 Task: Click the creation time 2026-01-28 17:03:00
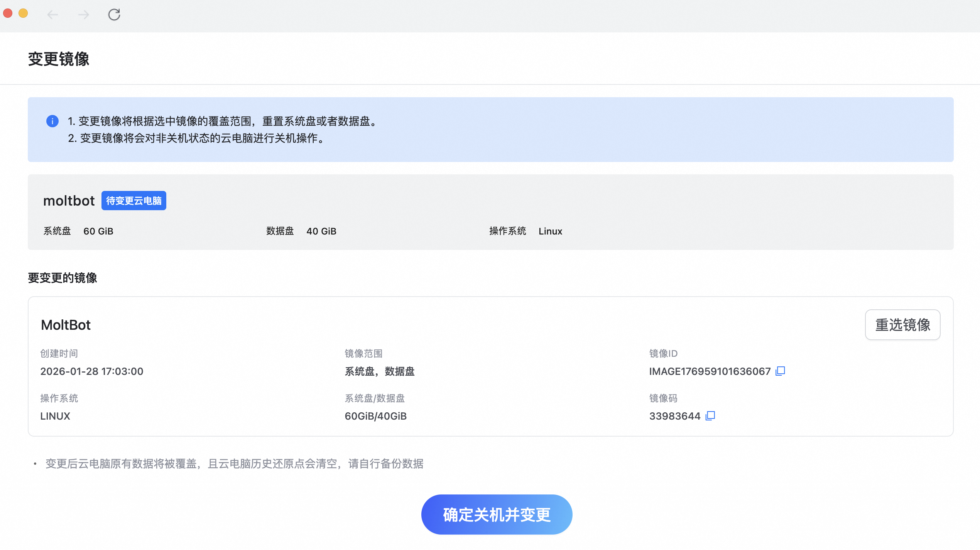tap(92, 371)
